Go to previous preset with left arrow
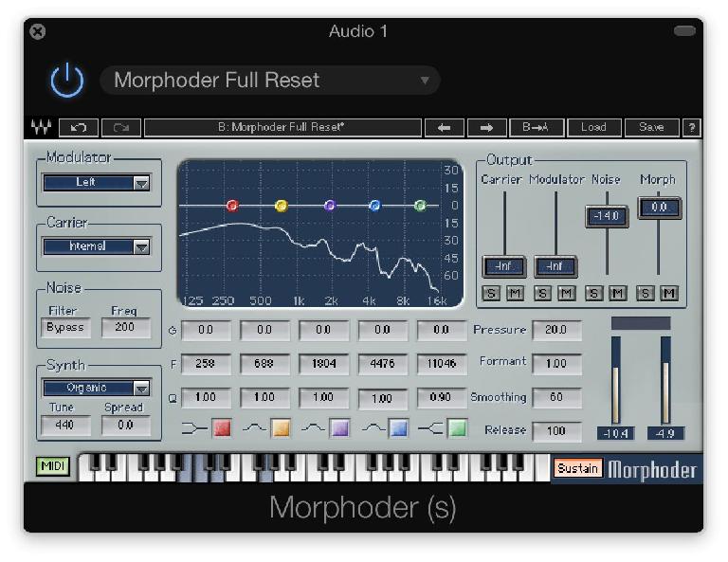This screenshot has width=728, height=562. pos(445,128)
